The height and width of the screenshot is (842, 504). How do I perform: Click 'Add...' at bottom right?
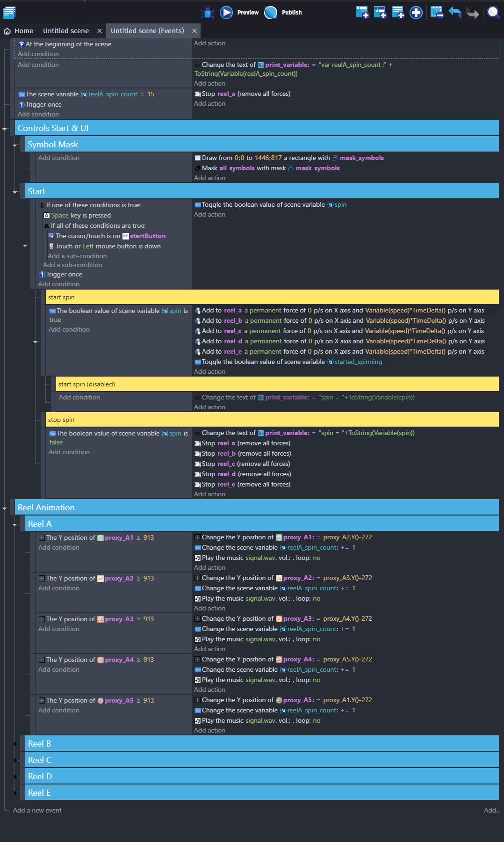pyautogui.click(x=491, y=810)
